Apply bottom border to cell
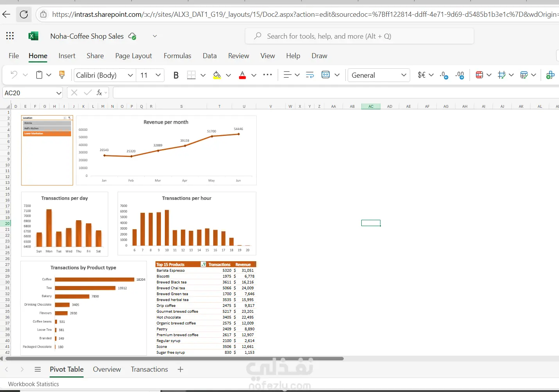The width and height of the screenshot is (559, 392). click(191, 75)
